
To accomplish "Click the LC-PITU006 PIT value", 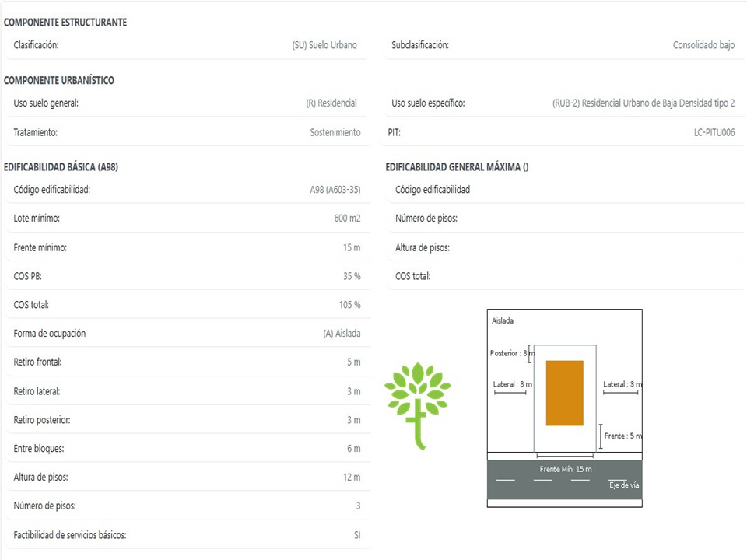I will pos(714,132).
